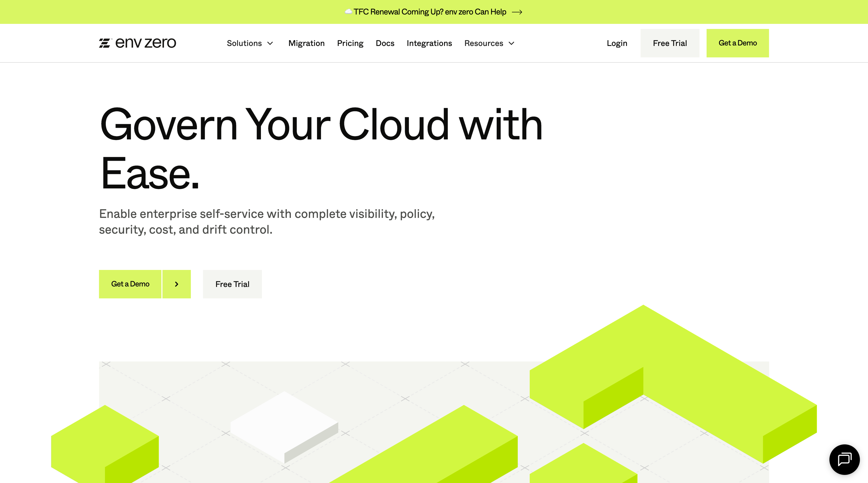The width and height of the screenshot is (868, 483).
Task: Click the chevron next to Solutions
Action: pyautogui.click(x=270, y=43)
